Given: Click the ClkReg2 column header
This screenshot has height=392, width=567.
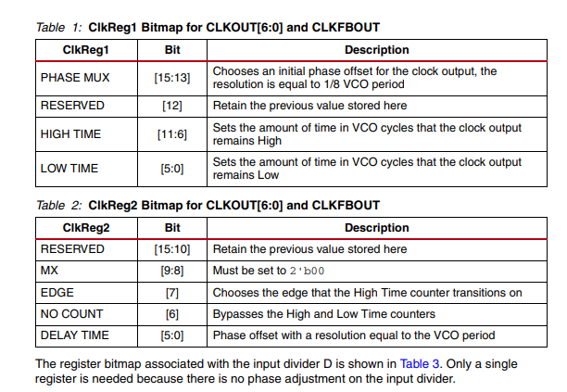Looking at the screenshot, I should (86, 228).
